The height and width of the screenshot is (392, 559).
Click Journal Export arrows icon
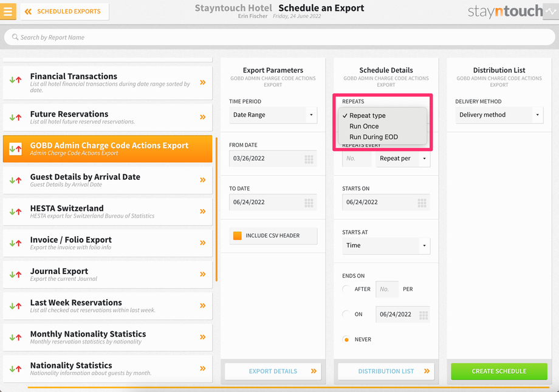15,274
